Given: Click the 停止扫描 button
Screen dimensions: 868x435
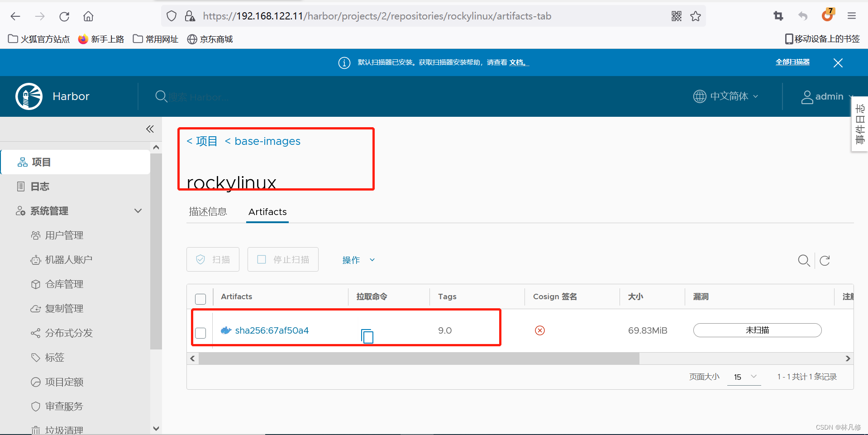Looking at the screenshot, I should (x=283, y=259).
